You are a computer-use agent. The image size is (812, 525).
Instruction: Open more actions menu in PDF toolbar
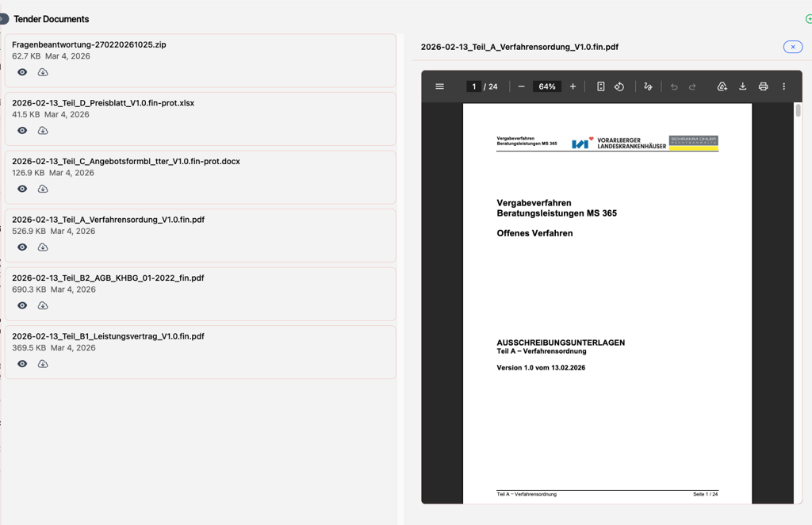pyautogui.click(x=783, y=86)
